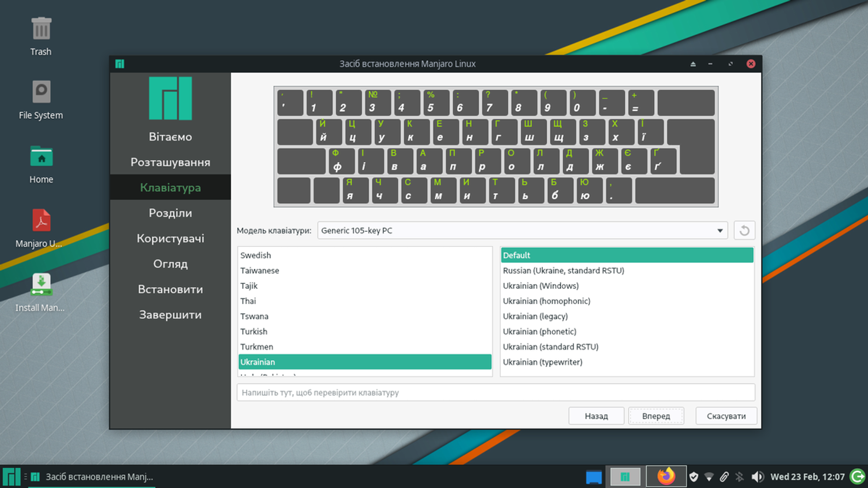Select the Клавіатура step
The image size is (868, 488).
pyautogui.click(x=170, y=187)
